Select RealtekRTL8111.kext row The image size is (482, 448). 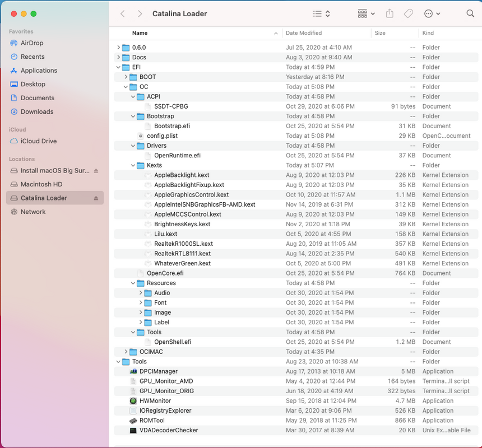(296, 254)
